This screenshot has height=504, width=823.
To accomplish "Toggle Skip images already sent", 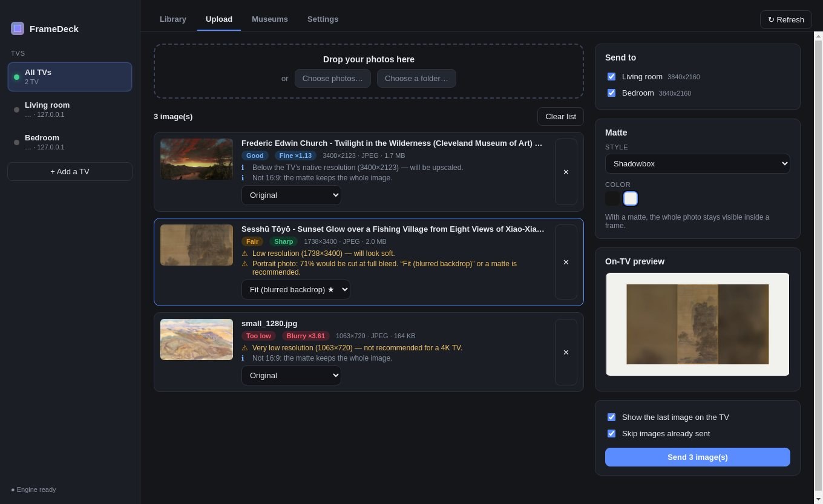I will click(611, 434).
